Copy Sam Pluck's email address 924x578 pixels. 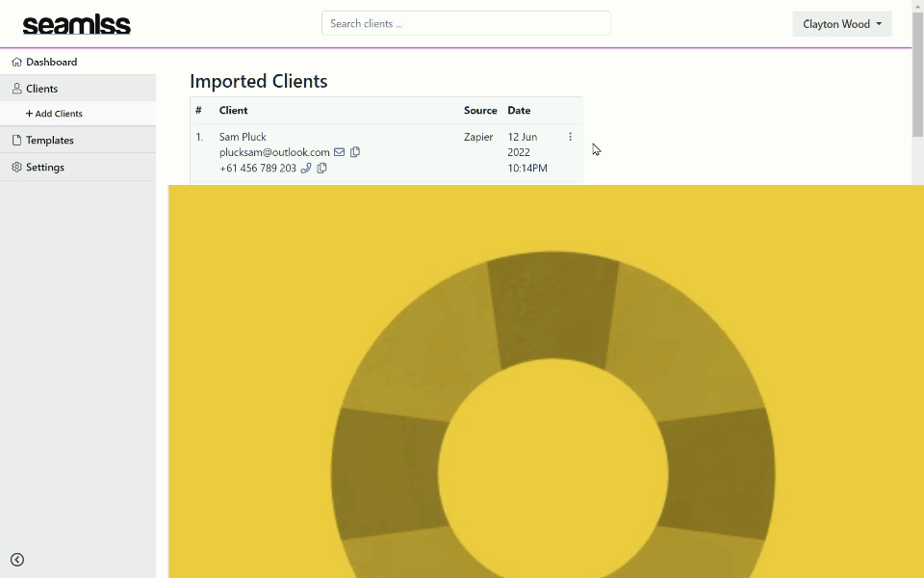coord(355,152)
